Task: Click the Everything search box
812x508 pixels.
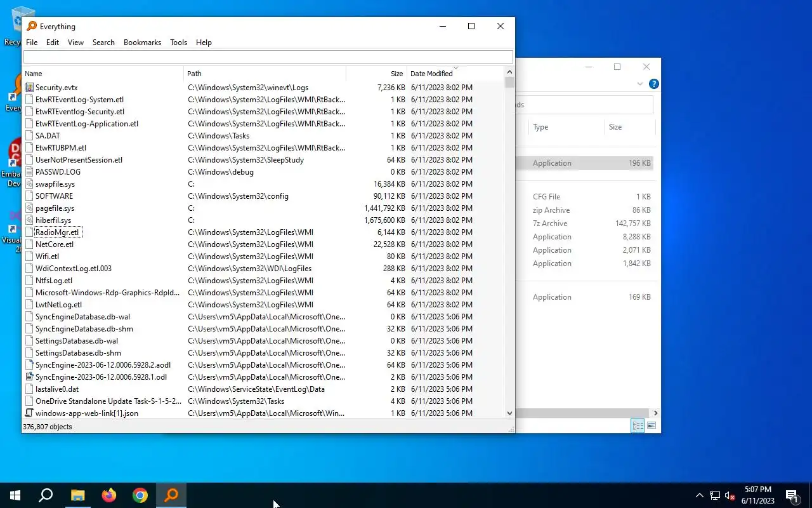Action: [268, 57]
